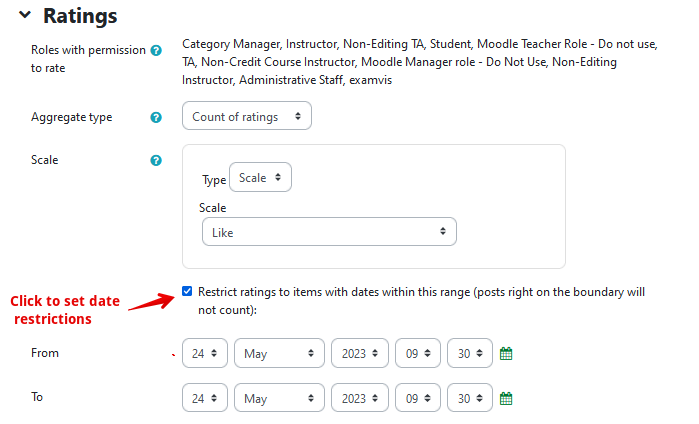Image resolution: width=699 pixels, height=424 pixels.
Task: Open the Like scale dropdown
Action: [328, 232]
